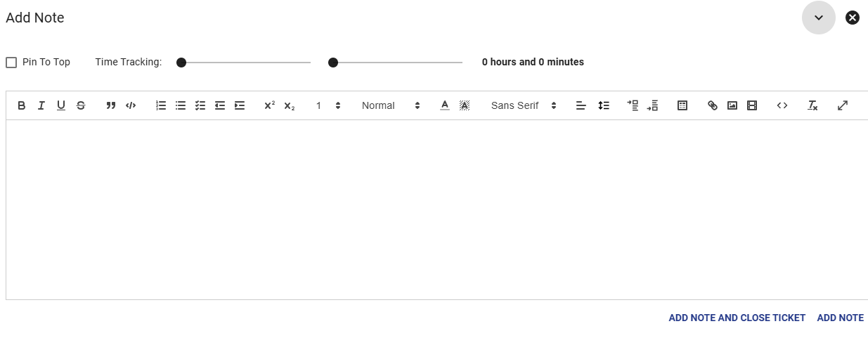Image resolution: width=868 pixels, height=338 pixels.
Task: Start a numbered list
Action: pyautogui.click(x=161, y=105)
